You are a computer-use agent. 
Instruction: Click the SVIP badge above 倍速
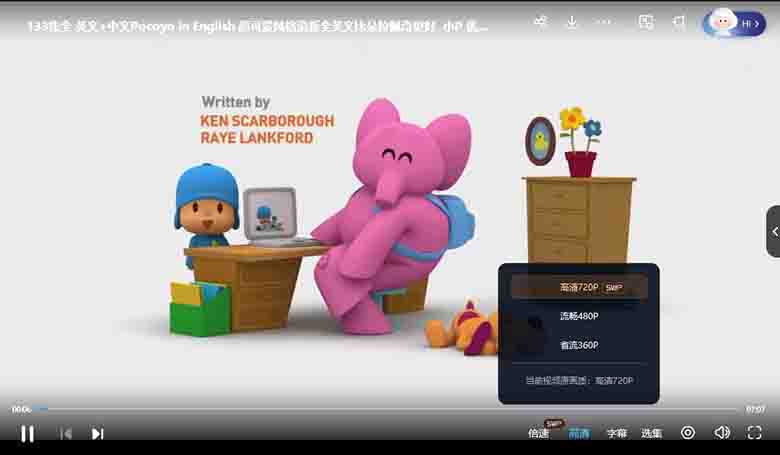[554, 423]
